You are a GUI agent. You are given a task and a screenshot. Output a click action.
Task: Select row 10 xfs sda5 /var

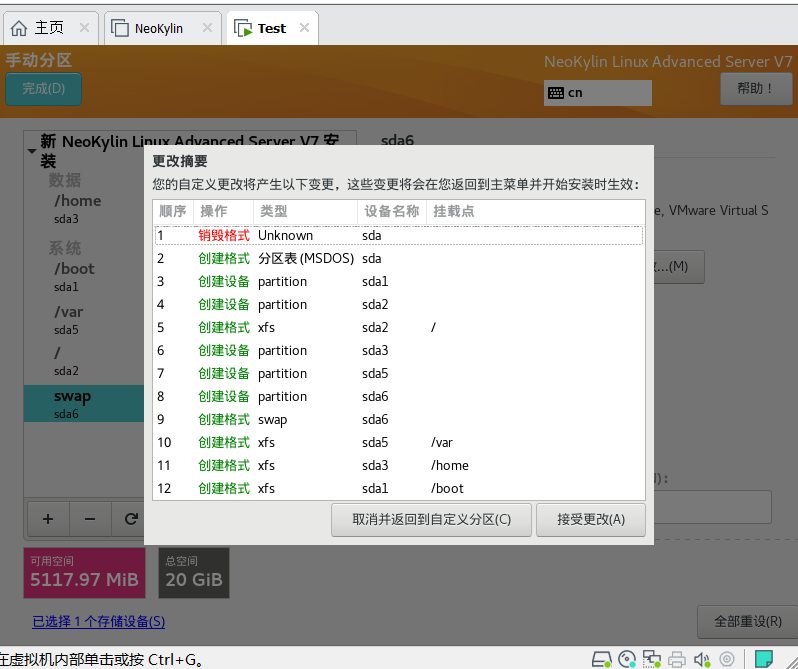pyautogui.click(x=399, y=442)
